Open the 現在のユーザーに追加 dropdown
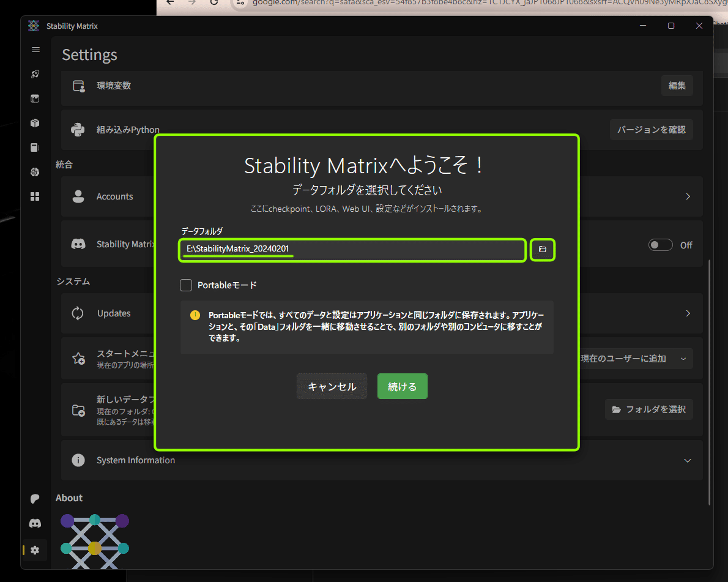This screenshot has width=728, height=582. pos(635,358)
